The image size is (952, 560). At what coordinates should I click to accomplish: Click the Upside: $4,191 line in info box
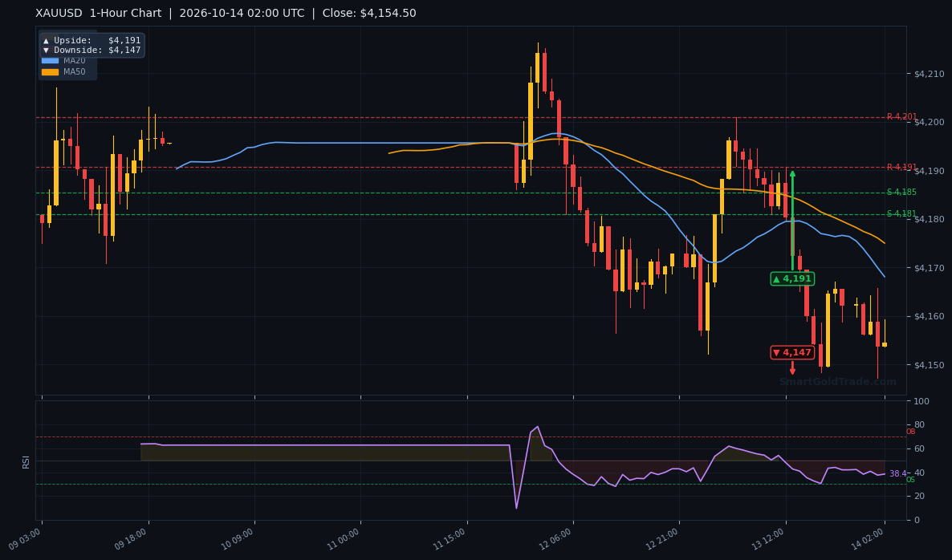92,41
